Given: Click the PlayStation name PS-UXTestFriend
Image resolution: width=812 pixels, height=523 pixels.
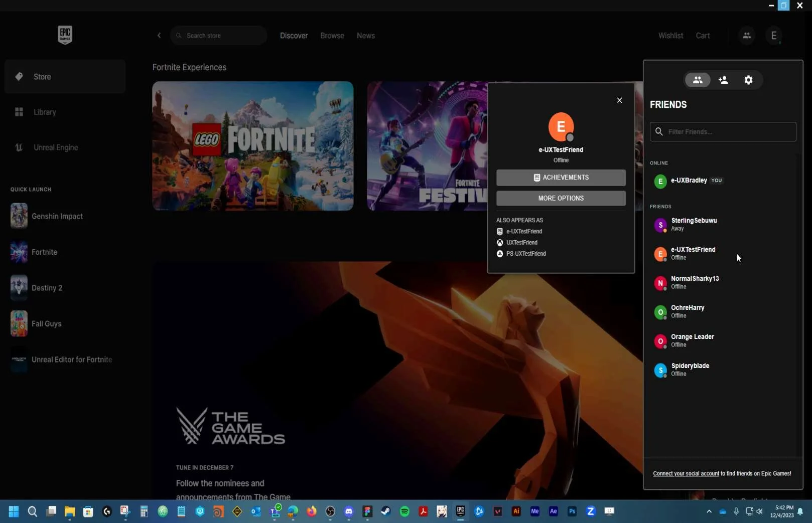Looking at the screenshot, I should (526, 254).
